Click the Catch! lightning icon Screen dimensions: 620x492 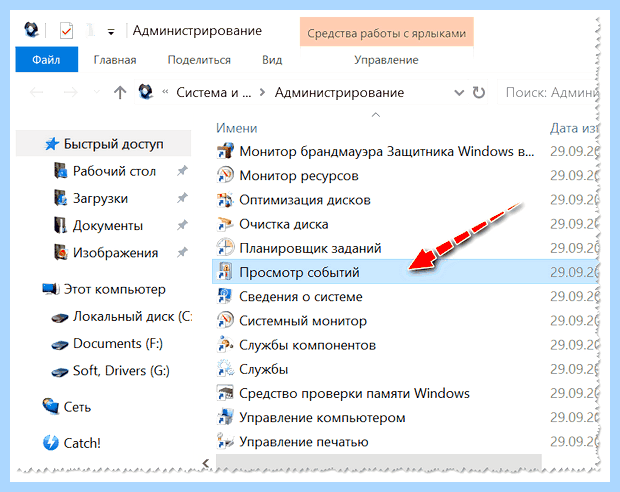coord(51,443)
